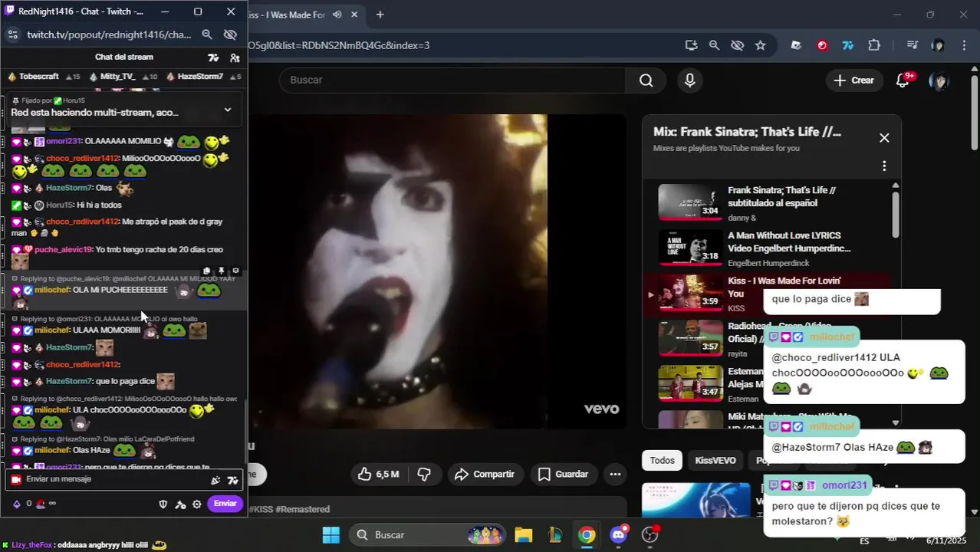Open Chrome extensions puzzle icon
Viewport: 980px width, 552px height.
click(x=874, y=45)
